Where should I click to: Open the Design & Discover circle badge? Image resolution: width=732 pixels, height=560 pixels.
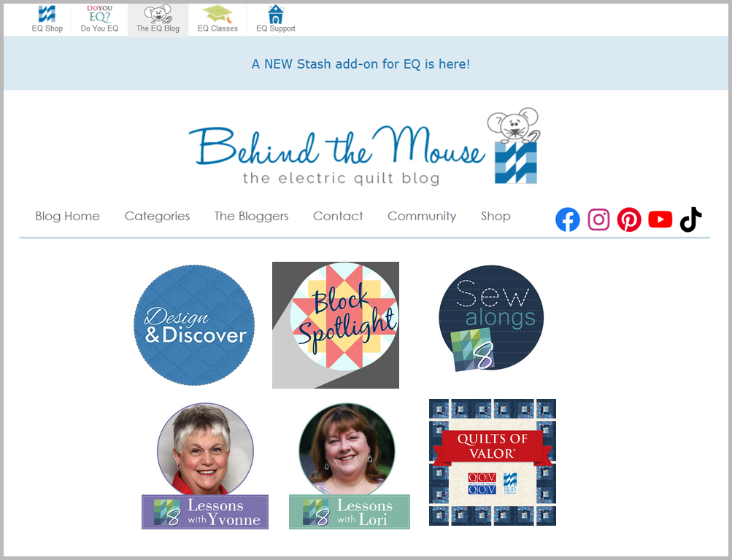click(194, 325)
